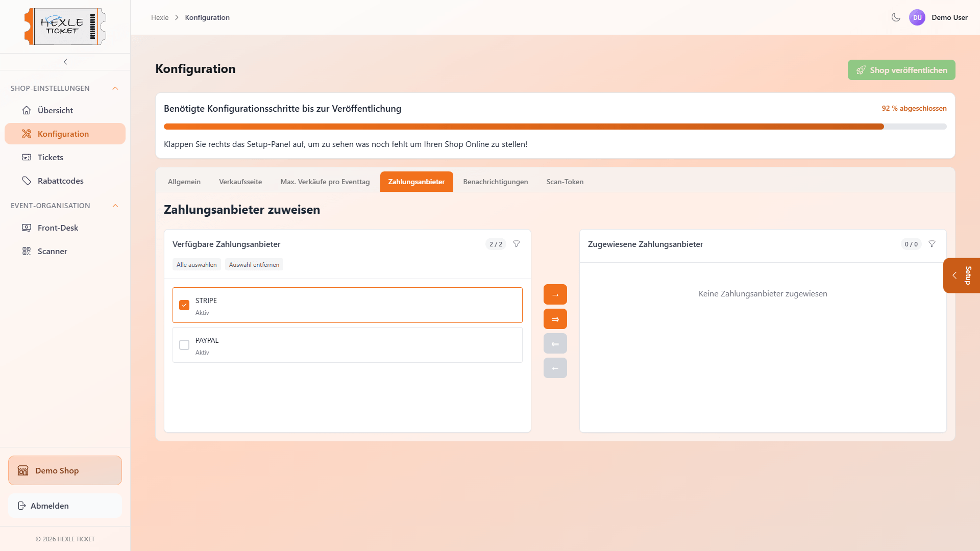Switch to the Benachrichtigungen tab
The image size is (980, 551).
[495, 182]
